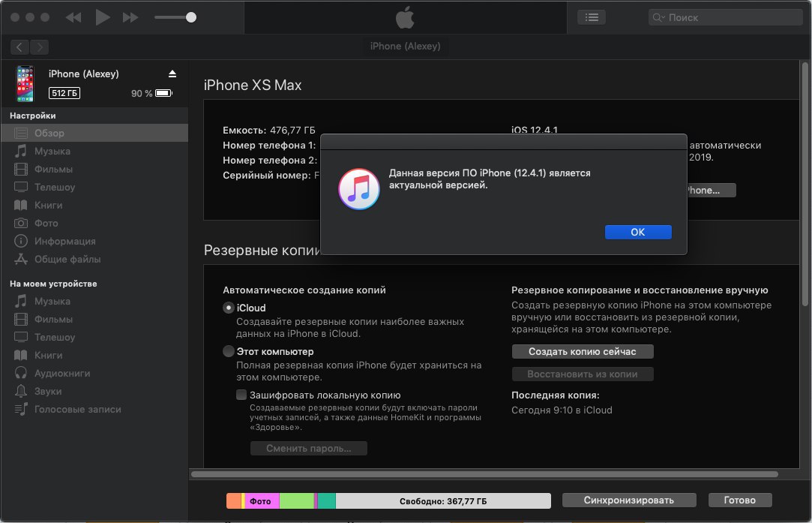
Task: Click film icon under На моем устройстве
Action: [x=21, y=320]
